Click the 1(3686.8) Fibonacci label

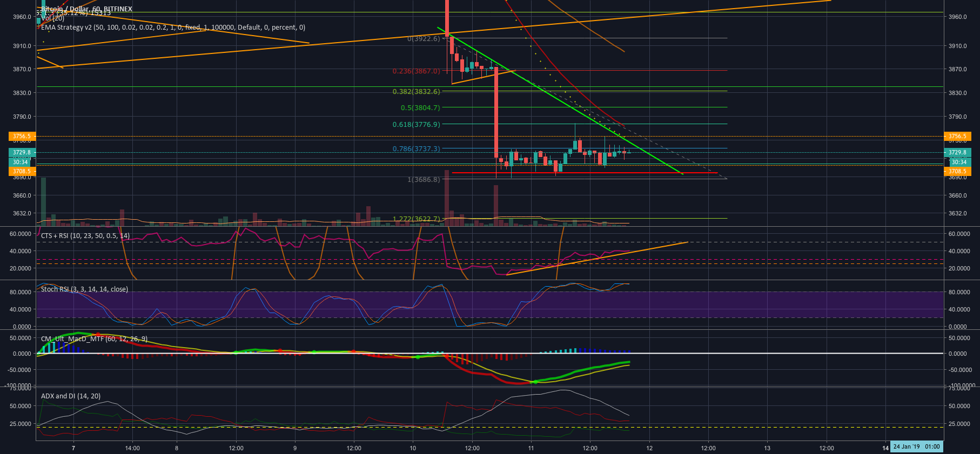424,180
